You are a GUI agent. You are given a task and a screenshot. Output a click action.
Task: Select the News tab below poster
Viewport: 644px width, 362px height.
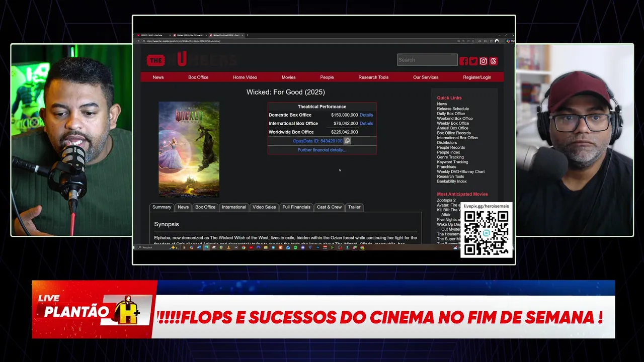point(183,207)
